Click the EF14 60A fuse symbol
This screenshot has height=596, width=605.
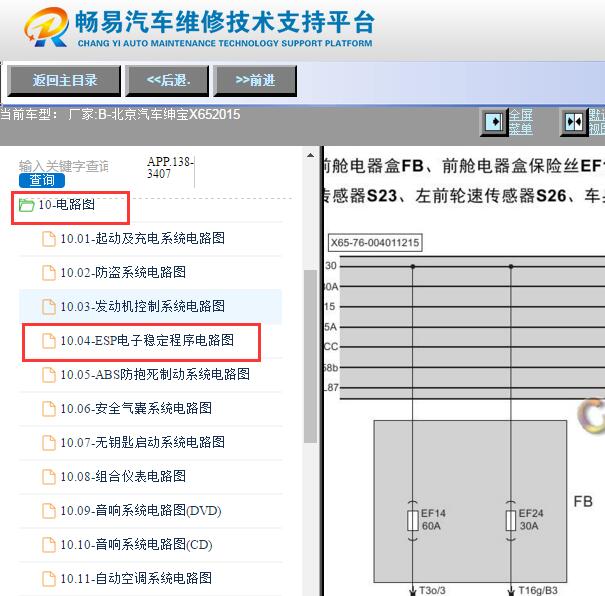[413, 520]
